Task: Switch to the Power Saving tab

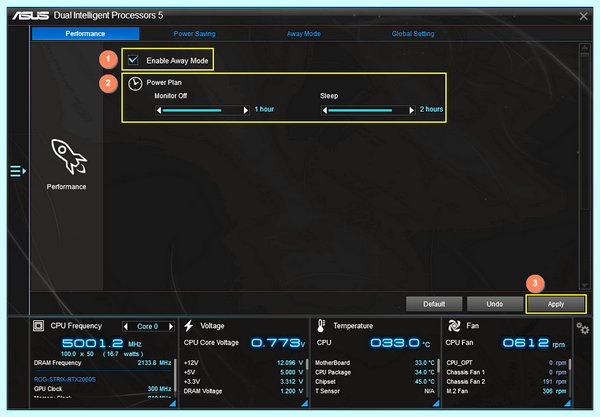Action: [194, 34]
